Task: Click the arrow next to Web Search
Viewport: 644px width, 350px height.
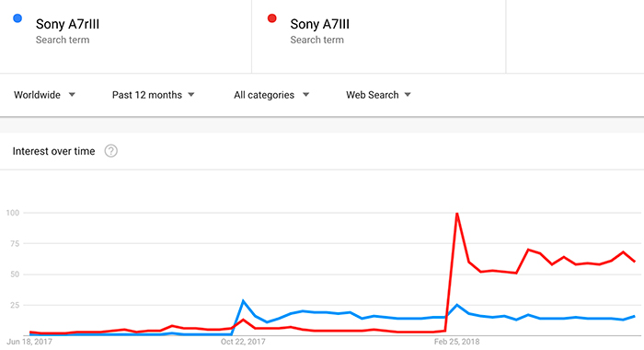Action: click(408, 95)
